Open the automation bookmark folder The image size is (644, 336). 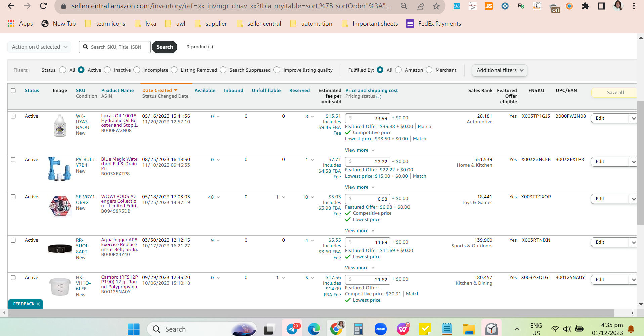(311, 24)
